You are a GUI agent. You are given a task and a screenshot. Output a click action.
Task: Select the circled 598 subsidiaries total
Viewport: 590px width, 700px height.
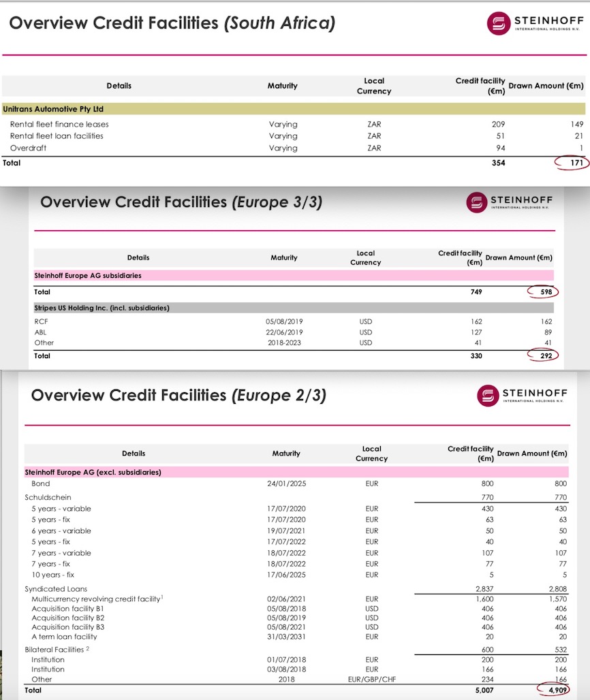545,291
